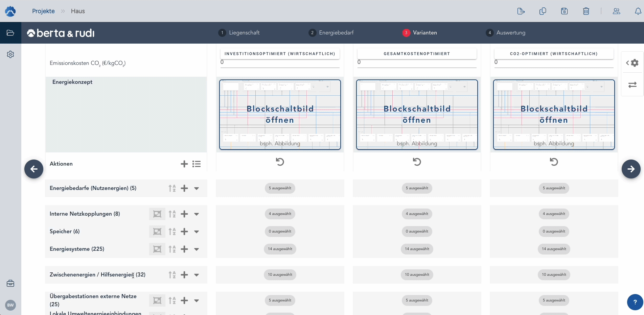This screenshot has width=644, height=315.
Task: Click the list icon next to Aktionen
Action: tap(197, 164)
